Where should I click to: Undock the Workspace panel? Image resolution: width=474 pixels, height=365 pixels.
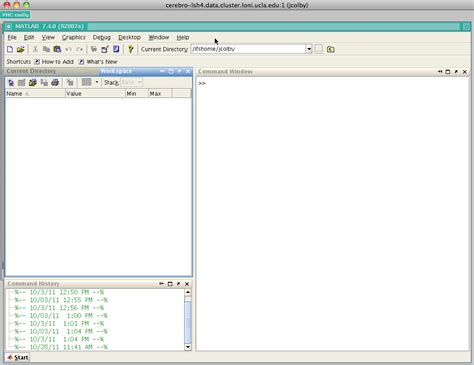[179, 71]
